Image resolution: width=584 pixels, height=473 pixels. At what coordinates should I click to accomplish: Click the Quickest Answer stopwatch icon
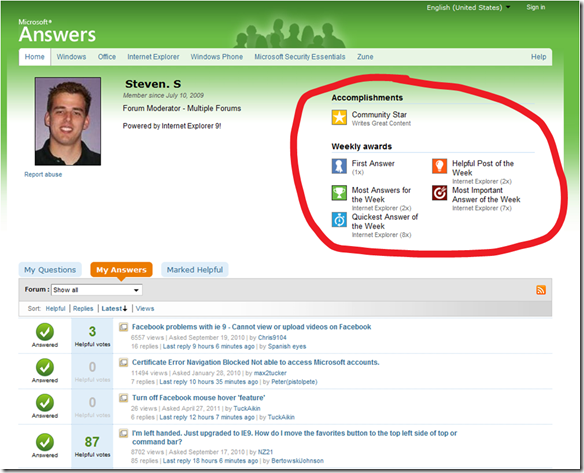click(x=339, y=220)
